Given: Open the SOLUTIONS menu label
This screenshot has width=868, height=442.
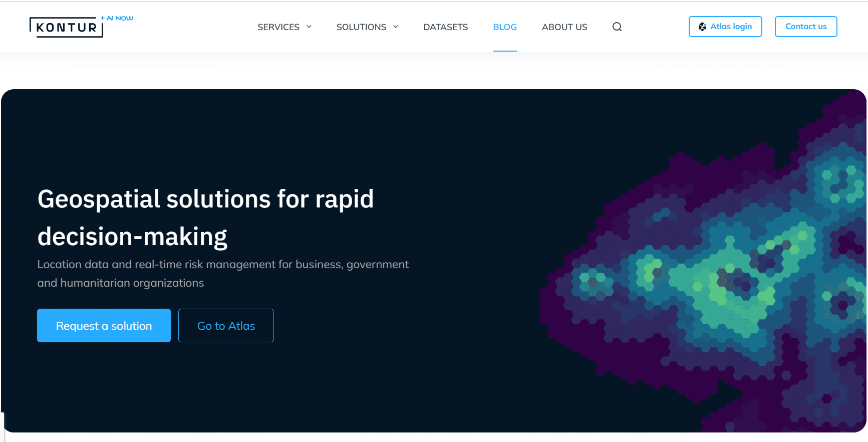Looking at the screenshot, I should [x=361, y=27].
